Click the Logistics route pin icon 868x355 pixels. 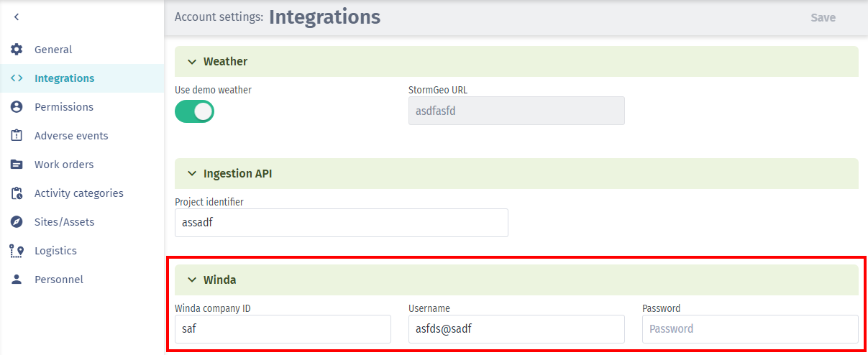(x=17, y=251)
